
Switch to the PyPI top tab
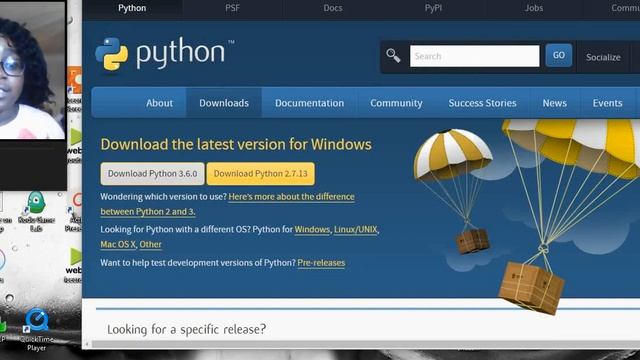pos(433,8)
